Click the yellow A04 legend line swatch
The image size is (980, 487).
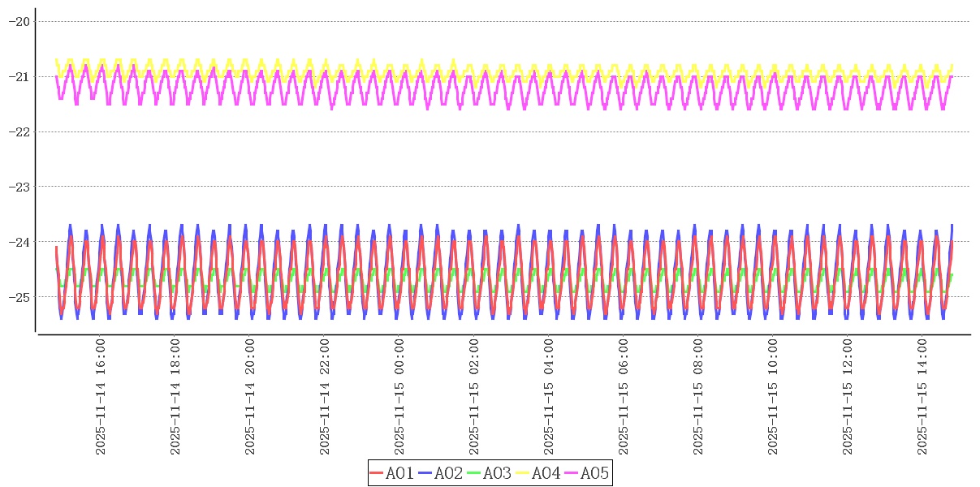523,473
